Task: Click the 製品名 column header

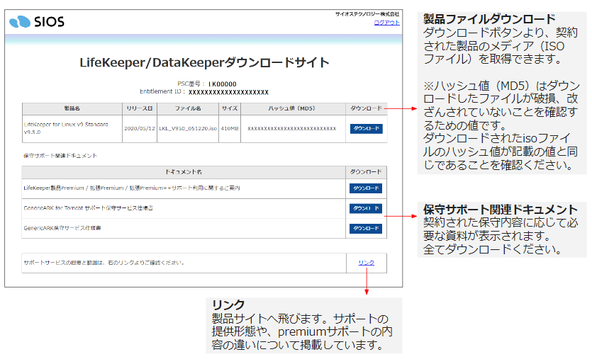Action: [x=72, y=108]
